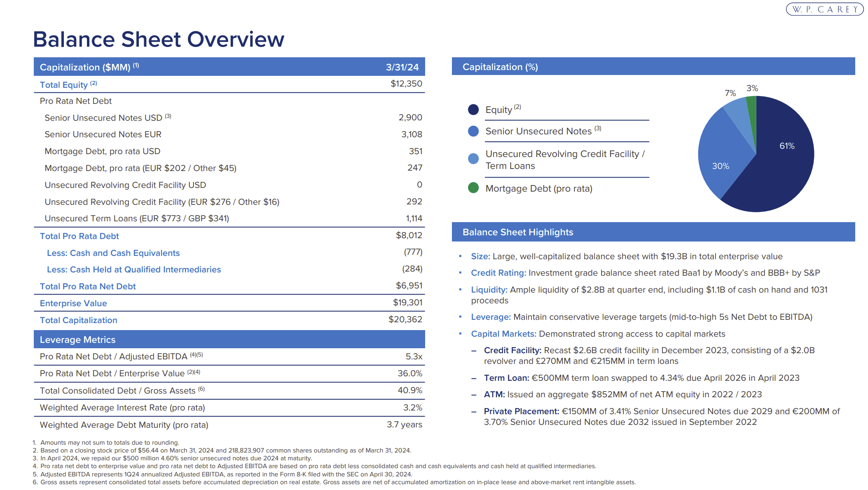Click Weighted Average Interest Rate row label

click(122, 408)
